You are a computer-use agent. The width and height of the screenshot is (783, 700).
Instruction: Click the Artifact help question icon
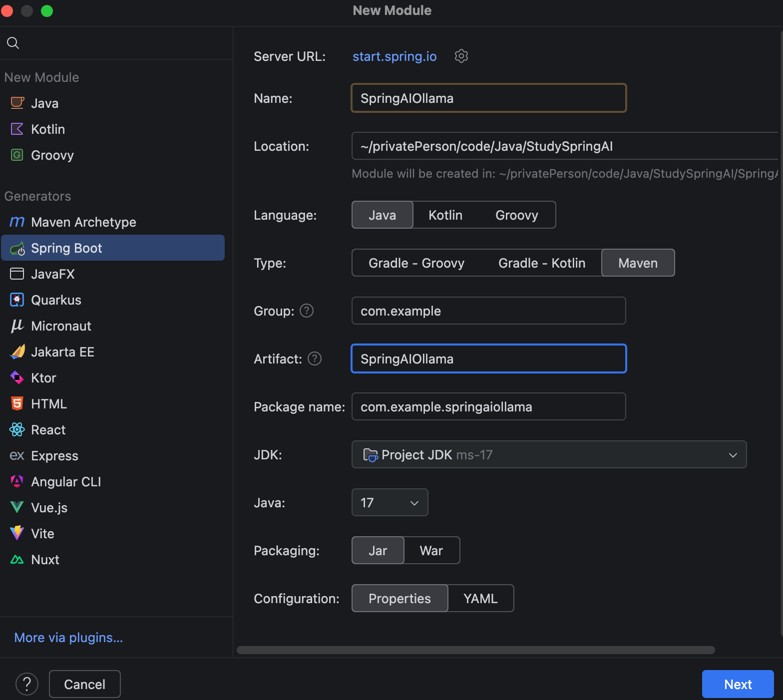click(x=315, y=358)
